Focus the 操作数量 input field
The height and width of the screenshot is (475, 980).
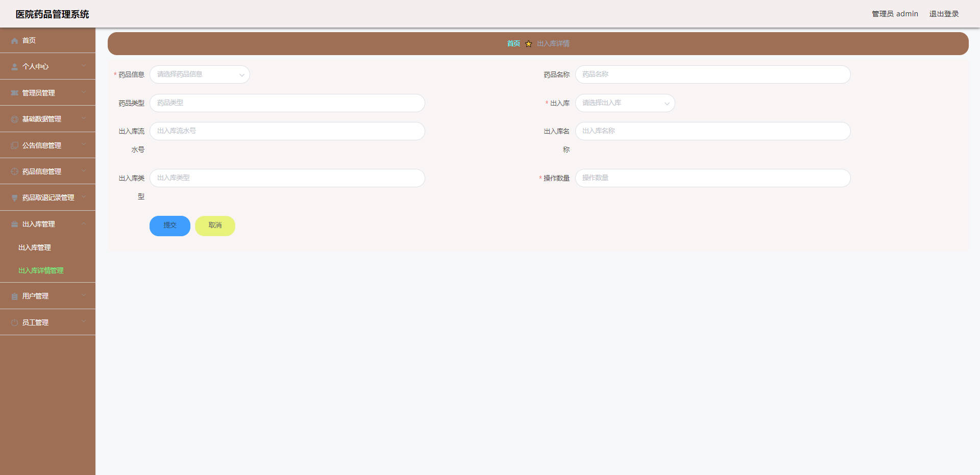[x=713, y=178]
